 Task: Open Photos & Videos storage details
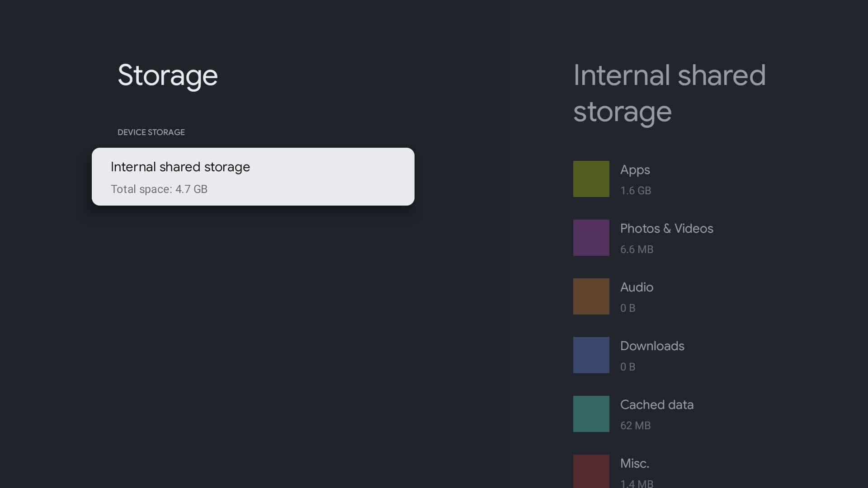coord(667,237)
